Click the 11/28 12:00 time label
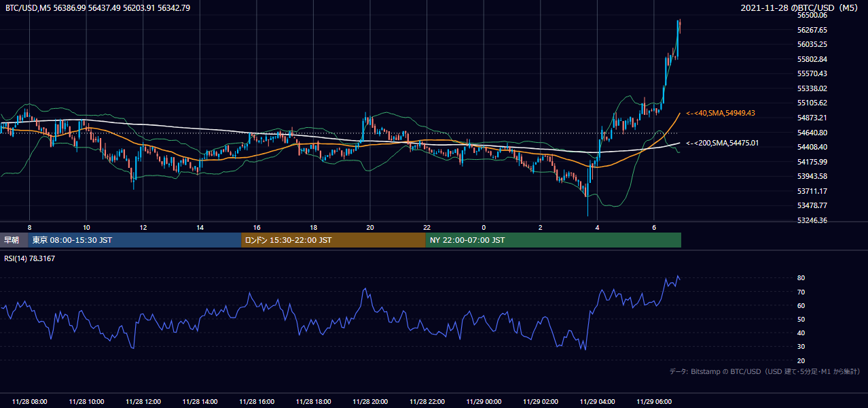Image resolution: width=868 pixels, height=408 pixels. point(143,402)
